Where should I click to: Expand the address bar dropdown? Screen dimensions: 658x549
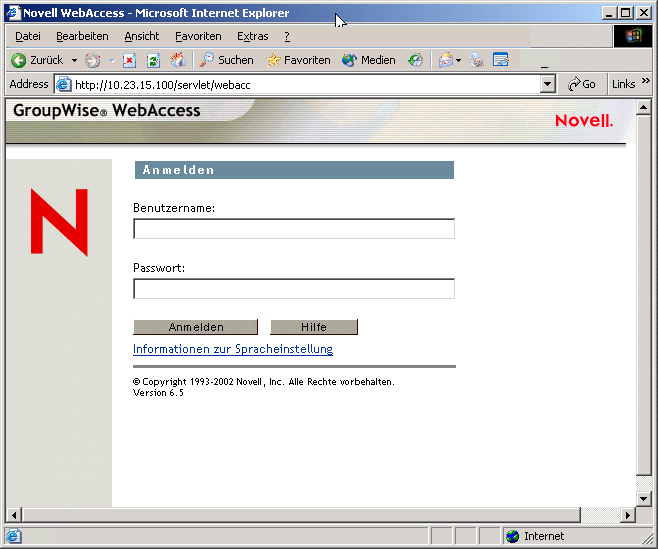[x=547, y=85]
